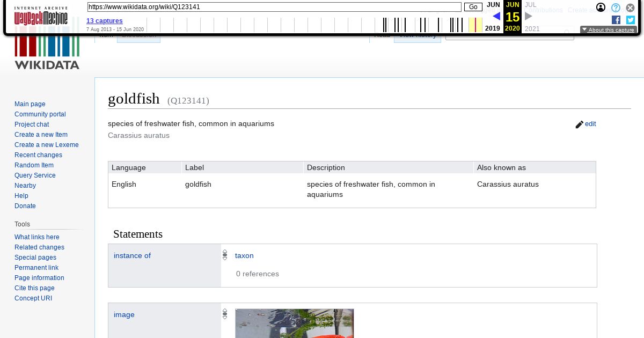The image size is (644, 338).
Task: Open rank selector icon for image statement
Action: point(225,314)
